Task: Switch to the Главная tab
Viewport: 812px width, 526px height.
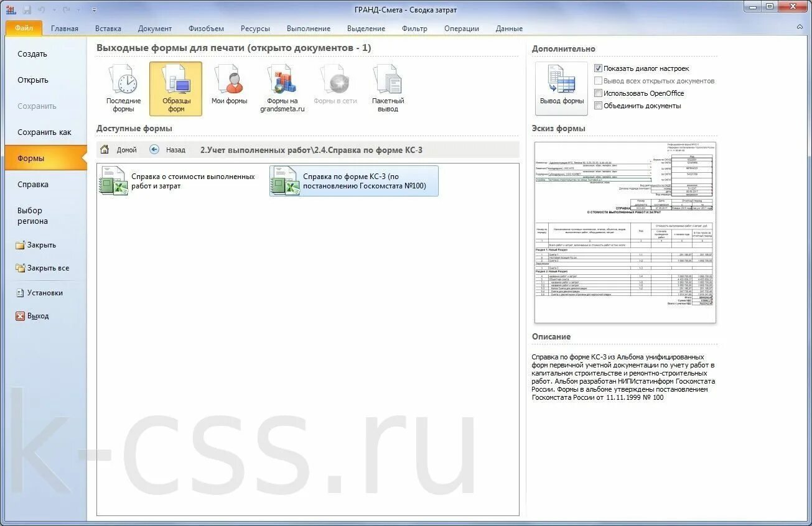Action: 65,29
